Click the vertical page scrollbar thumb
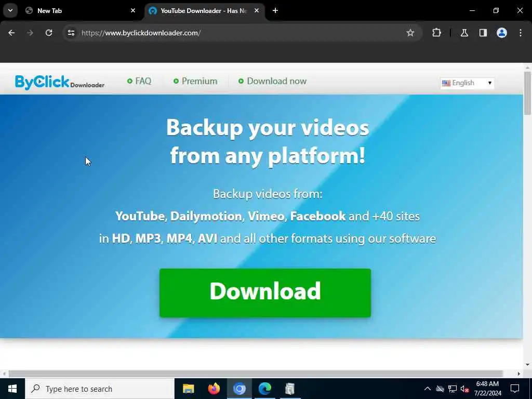 (527, 94)
